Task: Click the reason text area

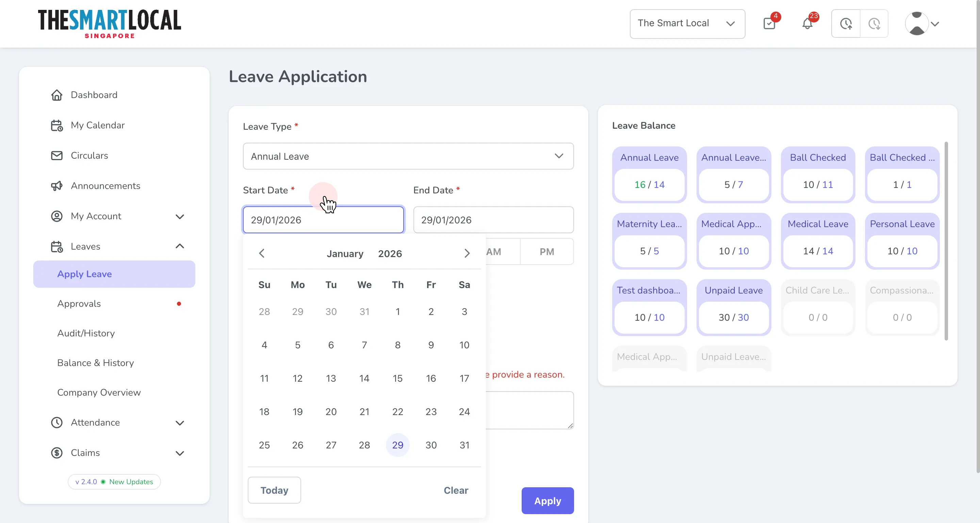Action: (529, 410)
